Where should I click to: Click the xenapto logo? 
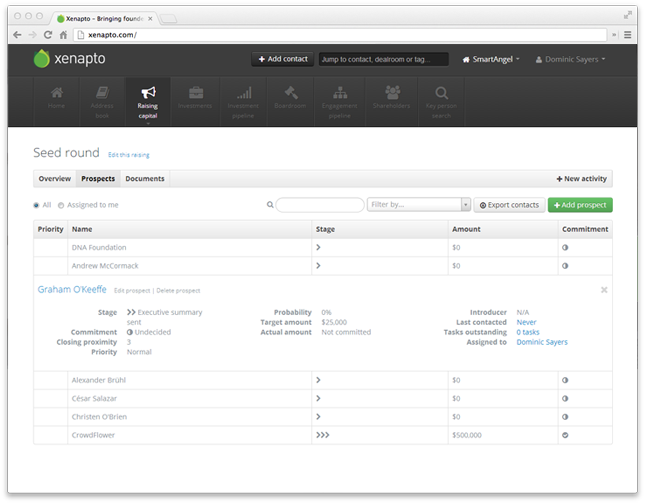pos(70,59)
